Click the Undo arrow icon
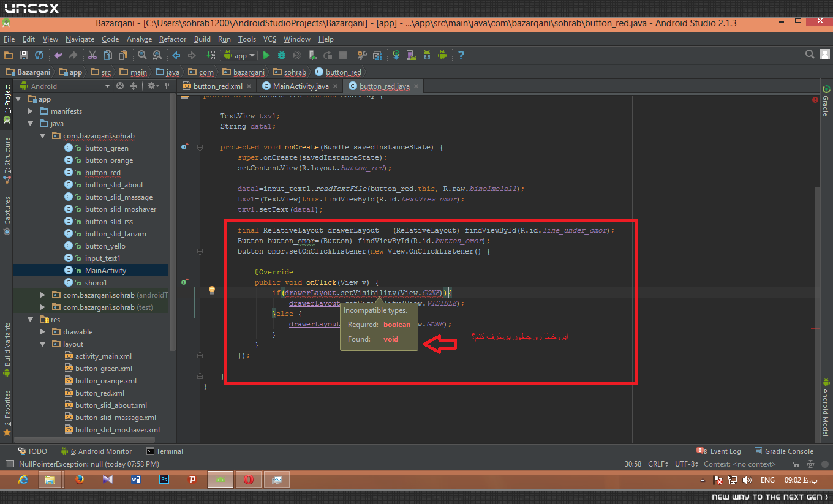This screenshot has width=833, height=504. (x=58, y=55)
